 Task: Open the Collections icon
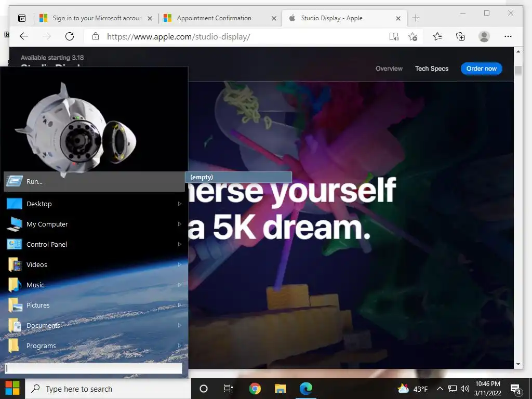(x=460, y=36)
